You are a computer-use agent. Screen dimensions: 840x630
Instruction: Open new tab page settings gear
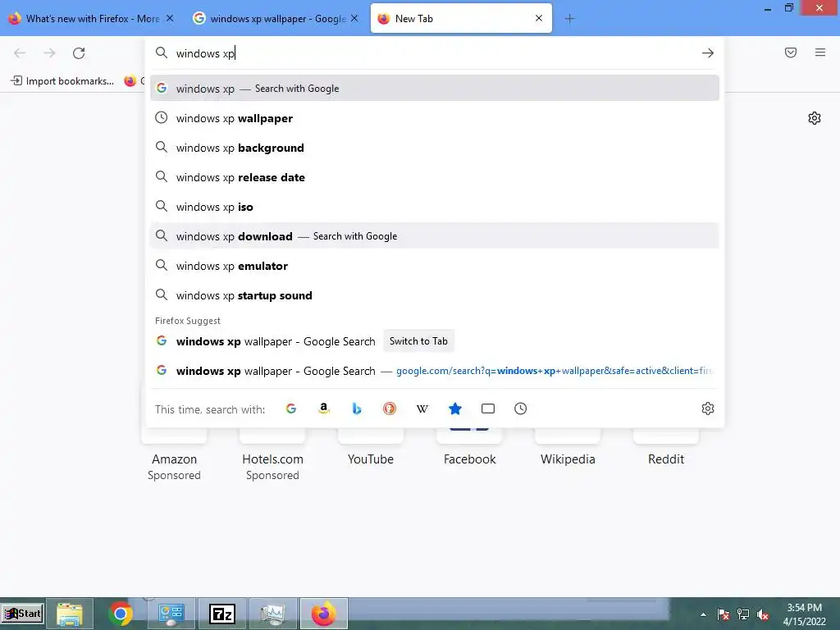[x=815, y=118]
